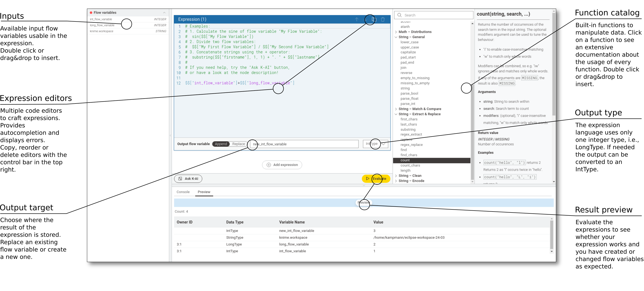The height and width of the screenshot is (291, 644).
Task: Select join function
Action: point(403,68)
